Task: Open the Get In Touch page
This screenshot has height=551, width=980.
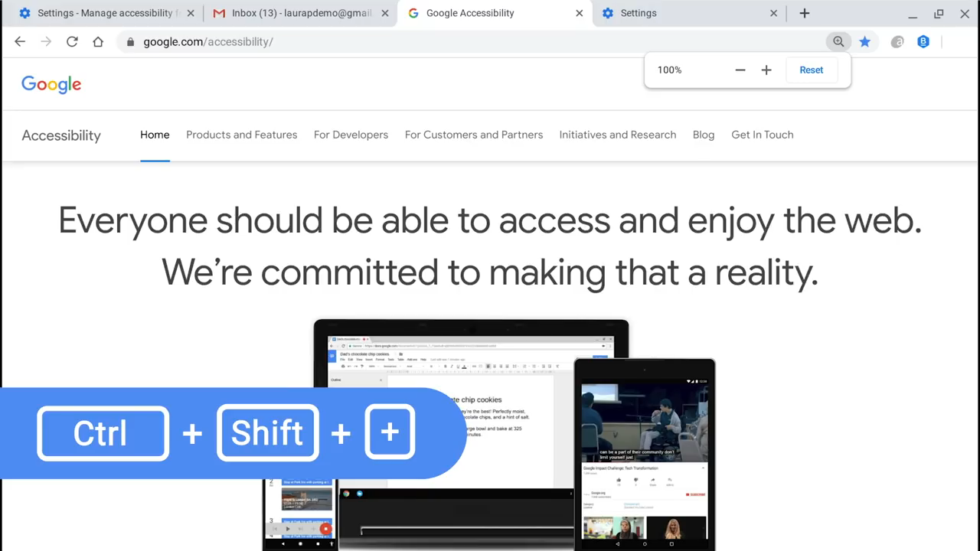Action: pos(763,135)
